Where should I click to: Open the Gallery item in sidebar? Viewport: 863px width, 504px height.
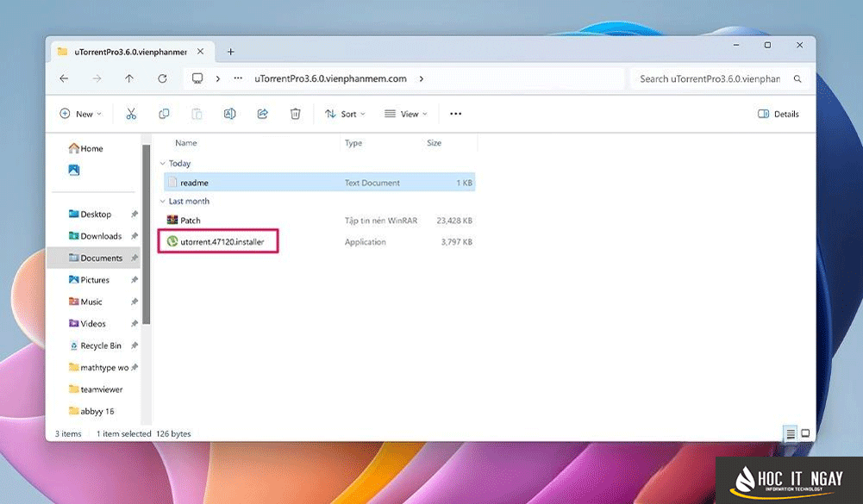(x=74, y=170)
